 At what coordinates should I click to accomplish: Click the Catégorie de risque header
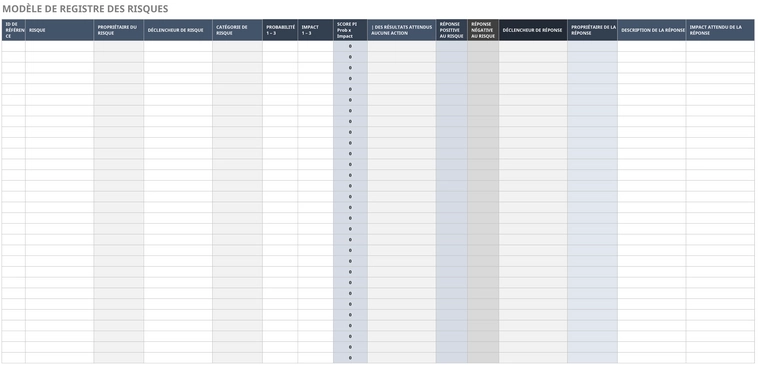click(237, 30)
